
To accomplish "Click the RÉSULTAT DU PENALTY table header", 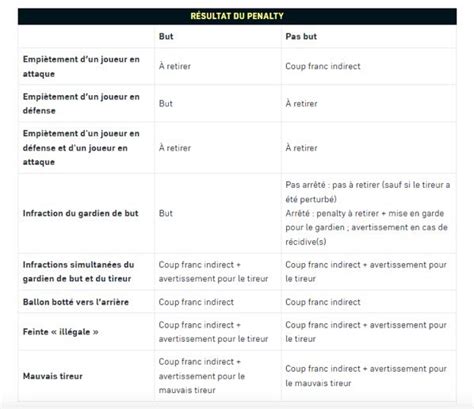I will [x=237, y=16].
